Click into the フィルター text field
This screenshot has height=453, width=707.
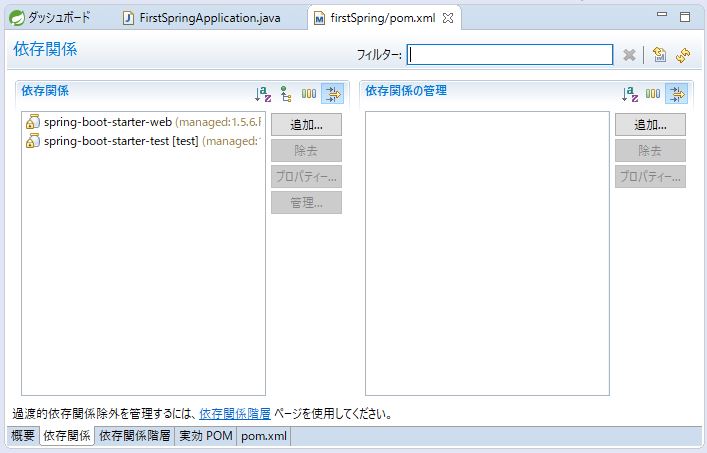510,55
